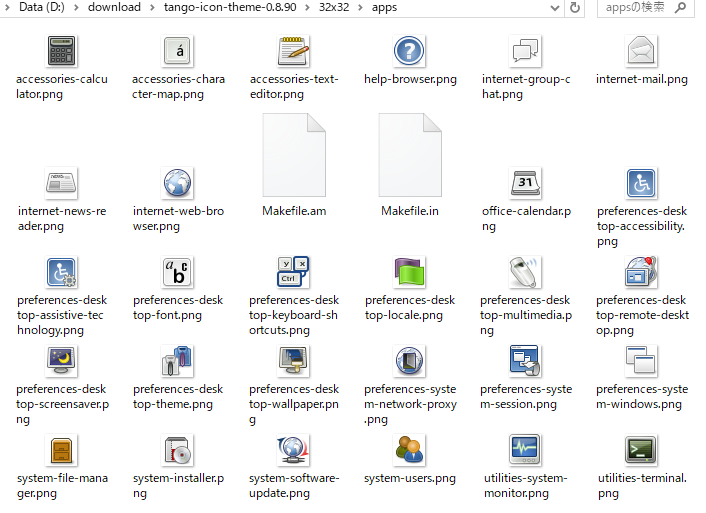Select the preferences-desktop-screensaver.png monitor icon

[62, 361]
